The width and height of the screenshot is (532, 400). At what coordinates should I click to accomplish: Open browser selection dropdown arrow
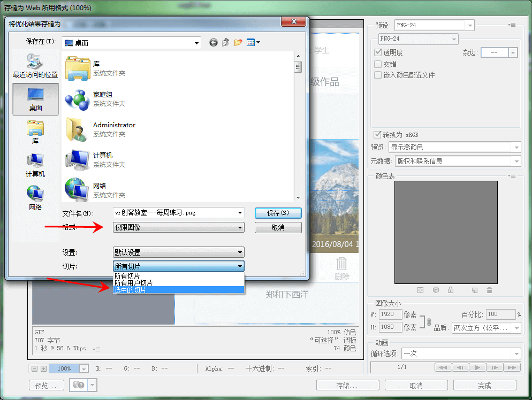(x=92, y=385)
